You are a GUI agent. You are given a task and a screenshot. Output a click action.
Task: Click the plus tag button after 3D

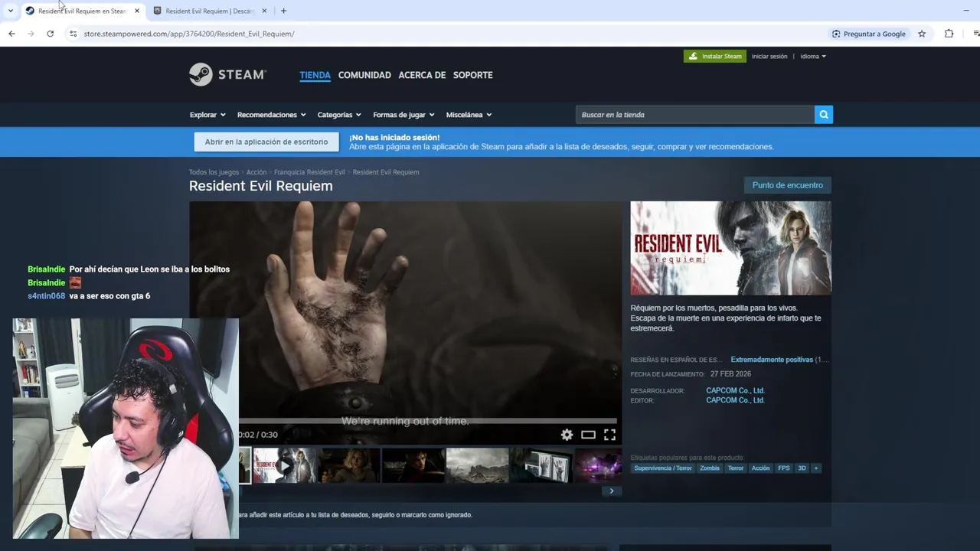816,468
